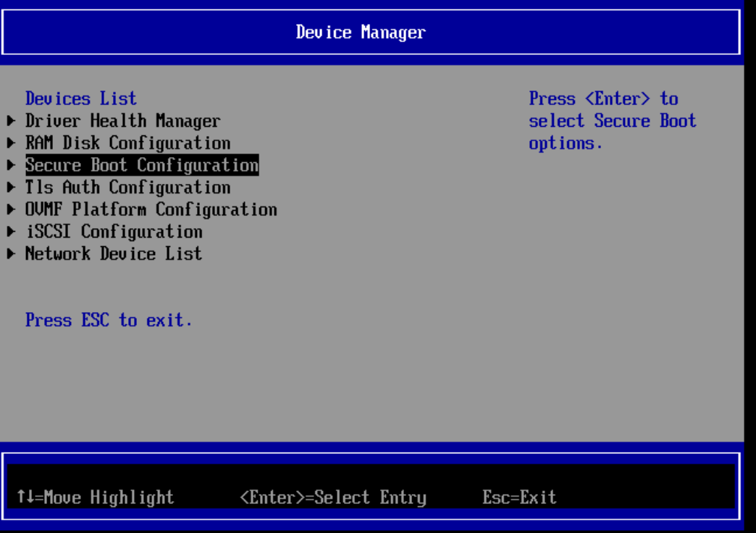
Task: Click the <Enter>=Select Entry footer hint
Action: pos(332,498)
